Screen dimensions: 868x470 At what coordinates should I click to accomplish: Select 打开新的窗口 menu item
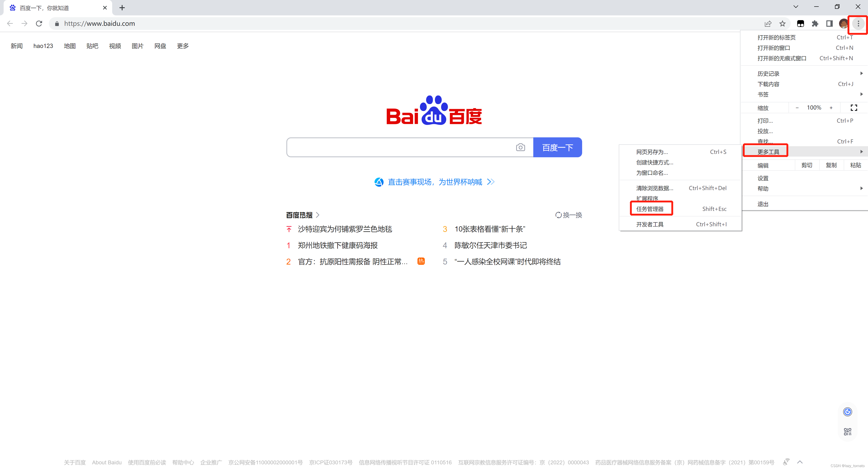[804, 48]
